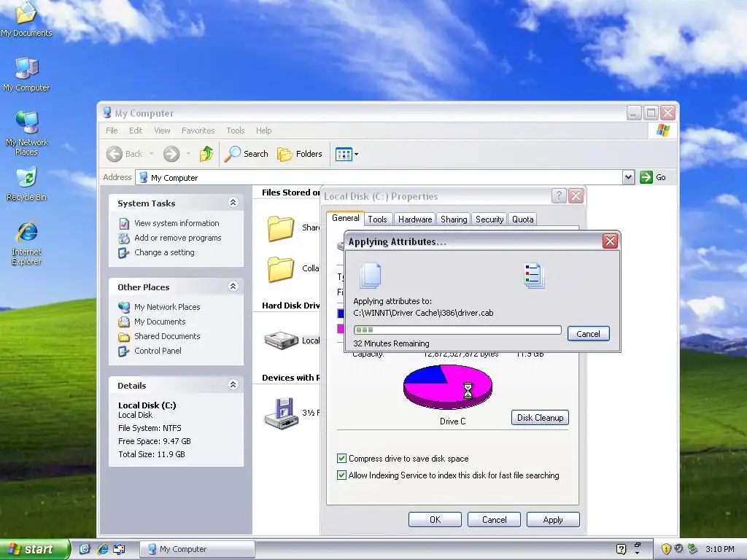Click Cancel in Local Disk Properties
747x560 pixels.
tap(494, 519)
